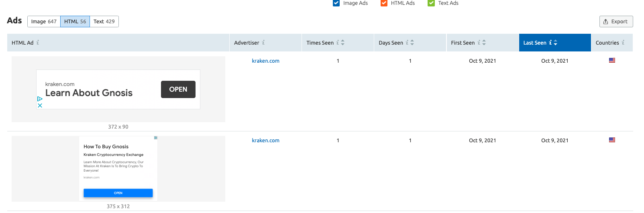Click AdChoices triangle icon in first ad

40,99
